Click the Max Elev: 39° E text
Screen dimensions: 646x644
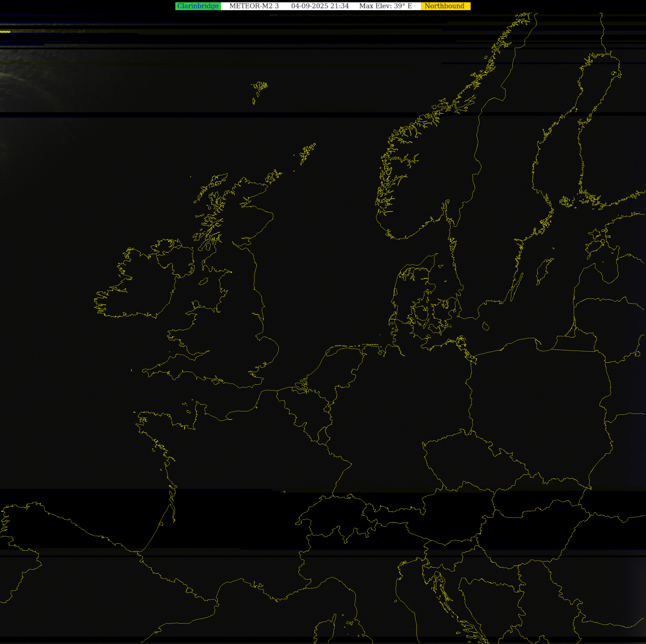(x=385, y=6)
